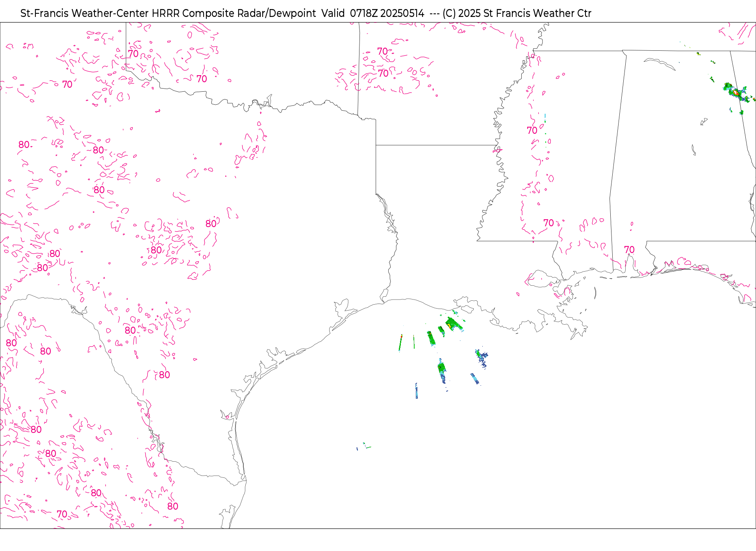756x551 pixels.
Task: Click the dewpoint contour label 70 at the bottom left
Action: [62, 514]
